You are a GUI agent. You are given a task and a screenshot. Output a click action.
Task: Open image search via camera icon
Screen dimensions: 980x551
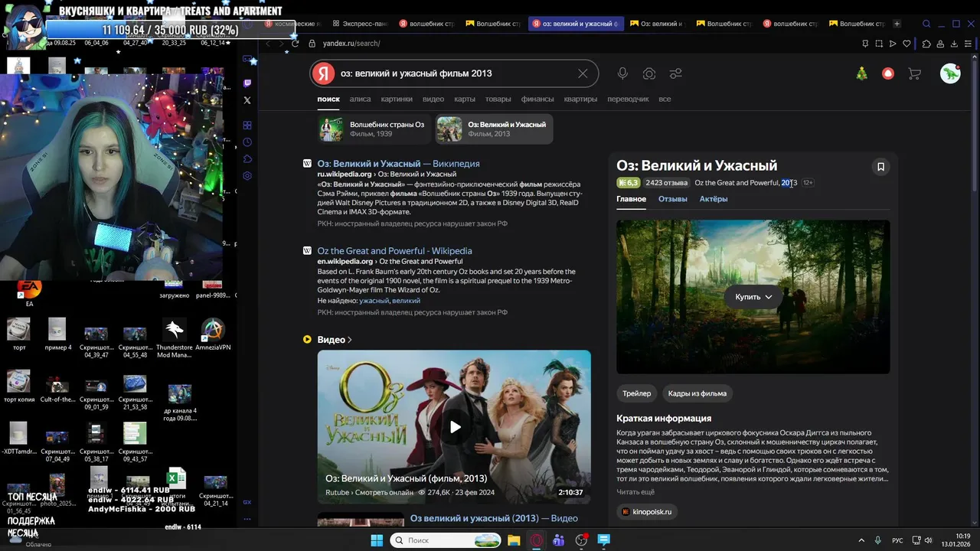click(x=649, y=73)
